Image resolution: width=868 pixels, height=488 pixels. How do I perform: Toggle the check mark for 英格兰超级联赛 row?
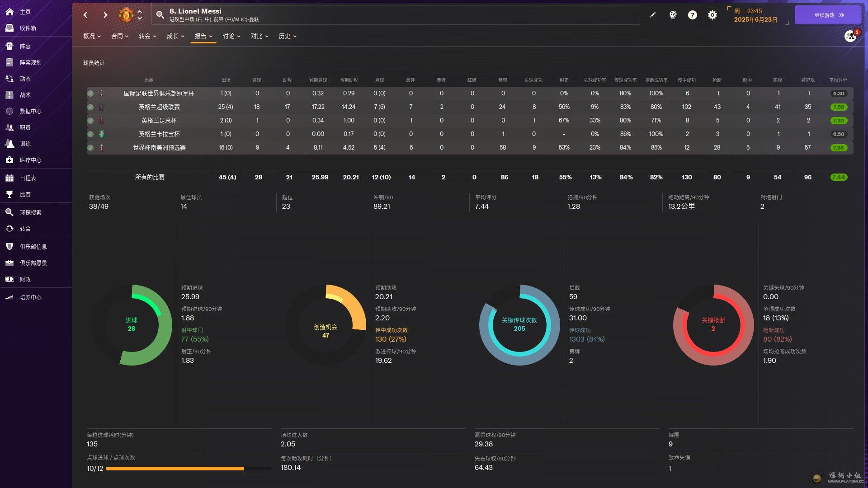click(90, 107)
